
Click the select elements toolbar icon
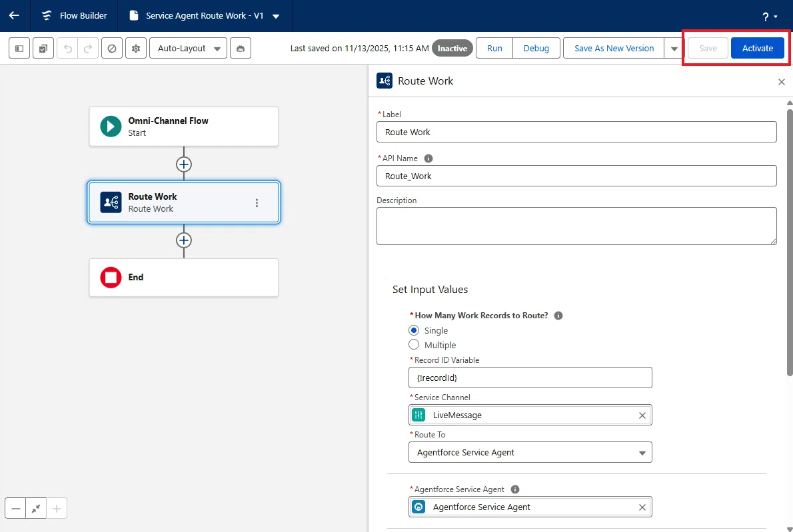[x=43, y=49]
